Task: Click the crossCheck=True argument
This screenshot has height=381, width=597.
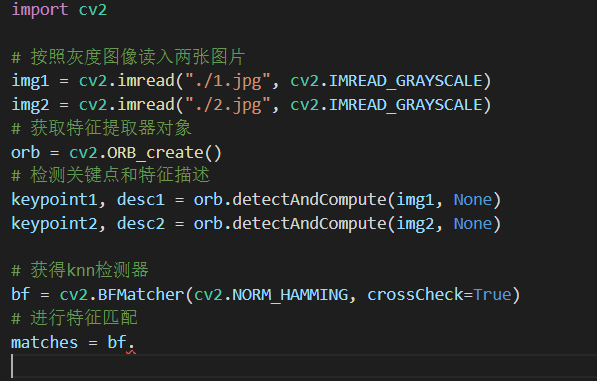Action: pos(439,295)
